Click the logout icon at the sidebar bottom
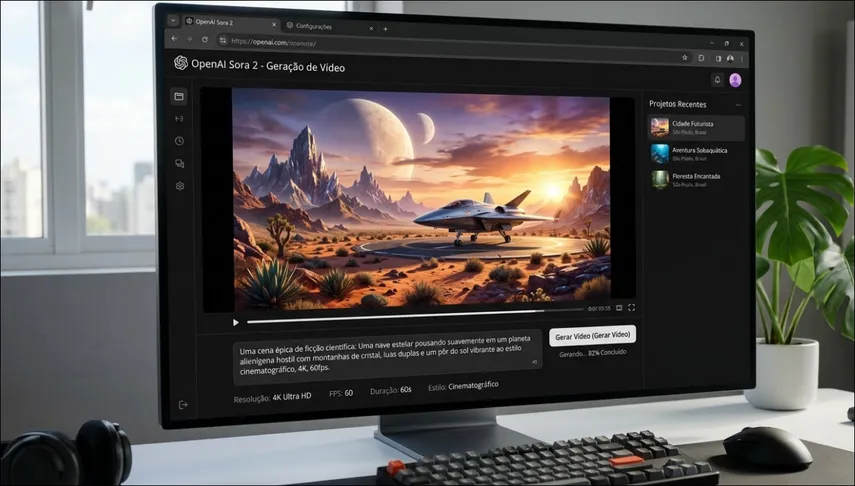This screenshot has width=855, height=486. click(x=183, y=405)
